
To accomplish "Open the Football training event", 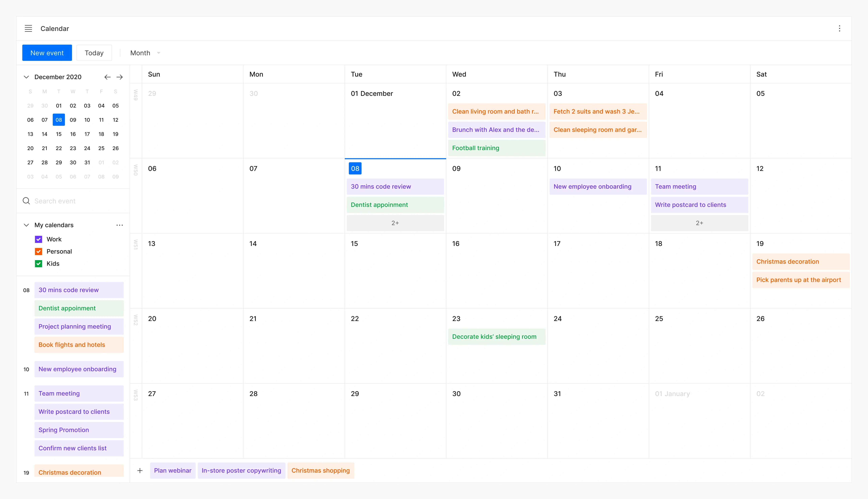I will click(496, 148).
